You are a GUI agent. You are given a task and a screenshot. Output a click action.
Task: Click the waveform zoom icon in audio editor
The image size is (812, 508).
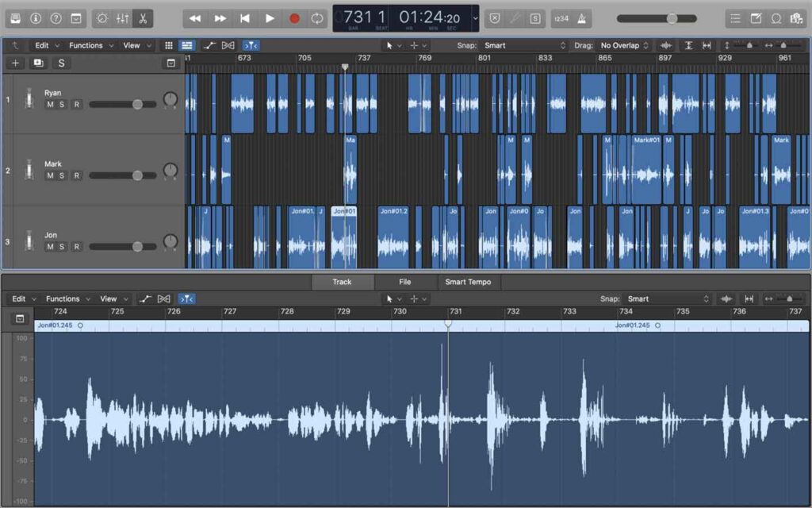click(x=726, y=299)
